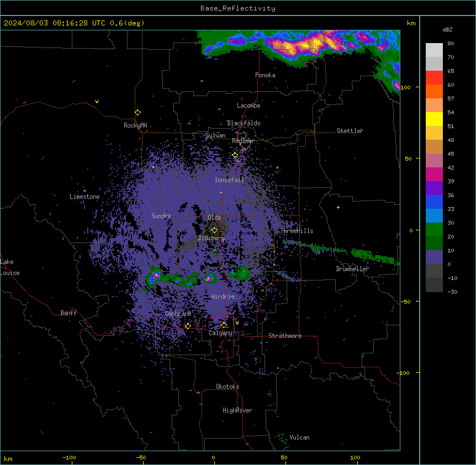
Task: Select the bright yellow 51-54 dBZ swatch
Action: click(434, 119)
